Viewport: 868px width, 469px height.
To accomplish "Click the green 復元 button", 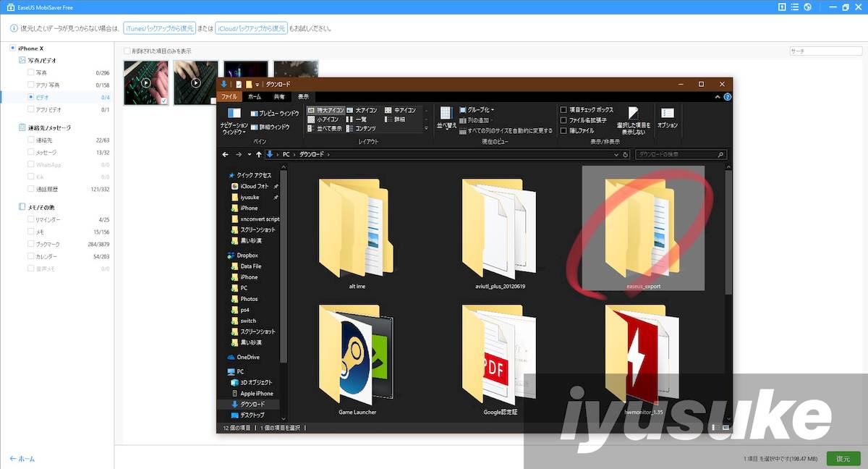I will click(843, 459).
